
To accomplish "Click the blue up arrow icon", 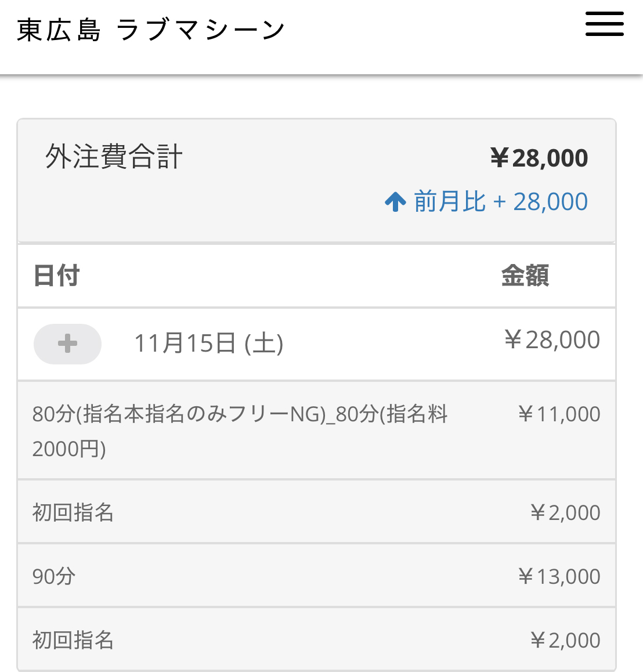I will (395, 202).
